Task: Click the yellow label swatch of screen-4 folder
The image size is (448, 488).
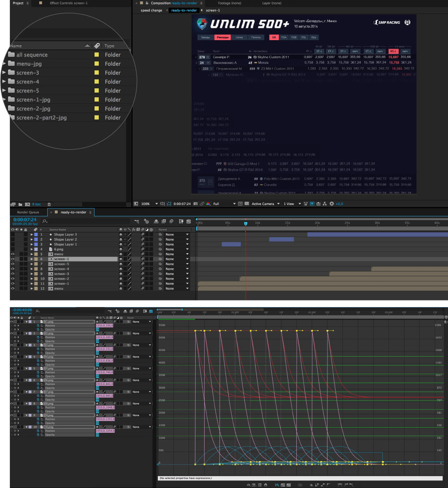Action: (97, 82)
